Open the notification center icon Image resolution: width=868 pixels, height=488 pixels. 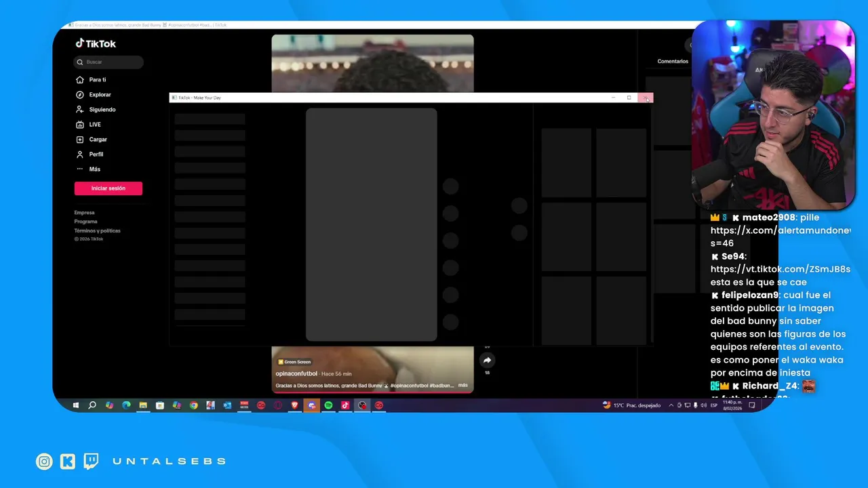752,405
